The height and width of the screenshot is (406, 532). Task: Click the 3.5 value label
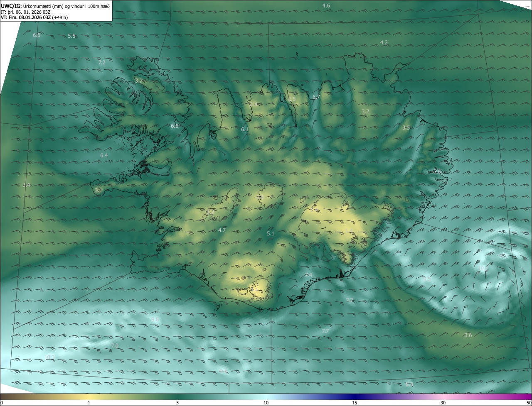coord(406,128)
